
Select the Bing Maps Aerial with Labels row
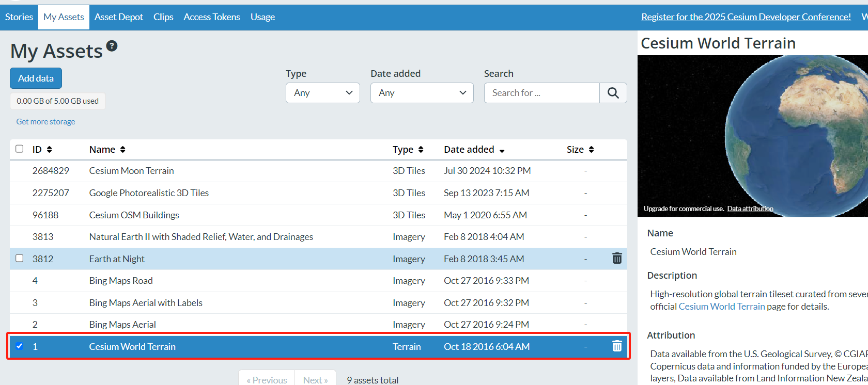click(318, 303)
